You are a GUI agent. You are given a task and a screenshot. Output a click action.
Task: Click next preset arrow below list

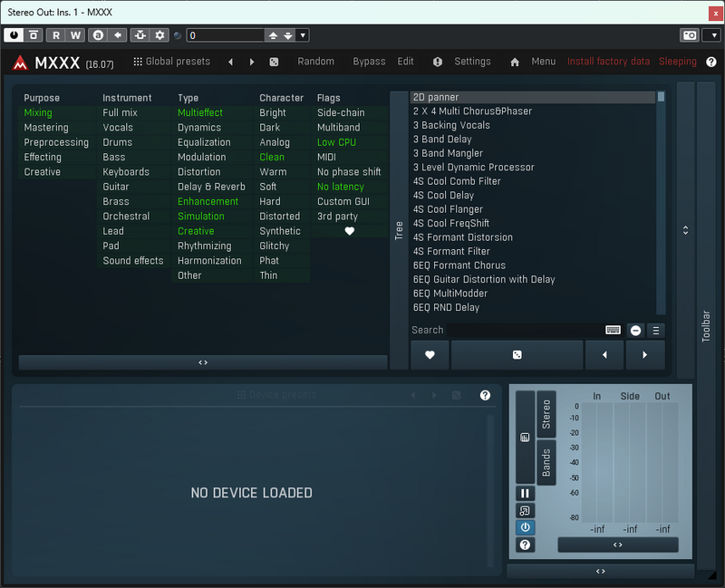pyautogui.click(x=645, y=355)
